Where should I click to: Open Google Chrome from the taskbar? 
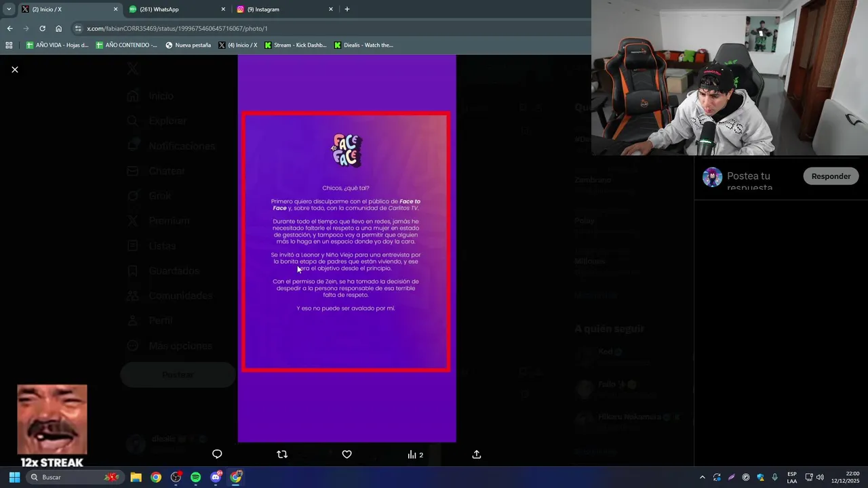click(156, 477)
